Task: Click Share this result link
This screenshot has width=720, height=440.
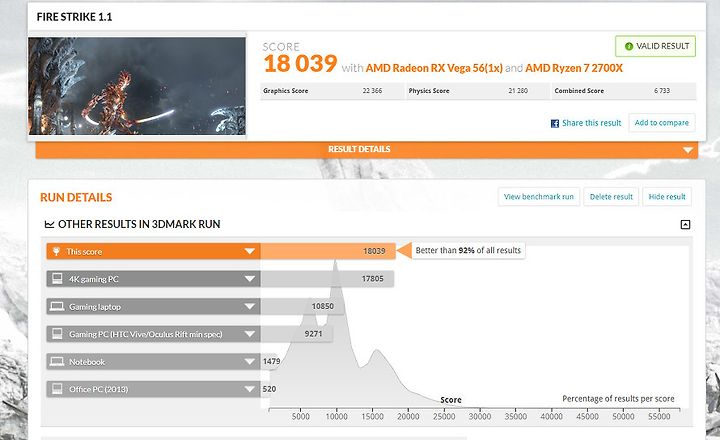Action: click(x=591, y=123)
